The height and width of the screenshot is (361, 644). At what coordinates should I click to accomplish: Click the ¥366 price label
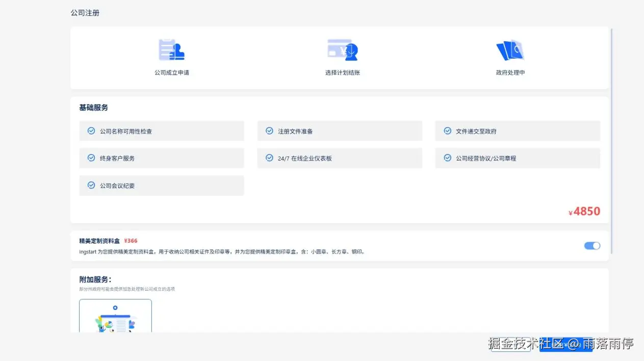(131, 241)
